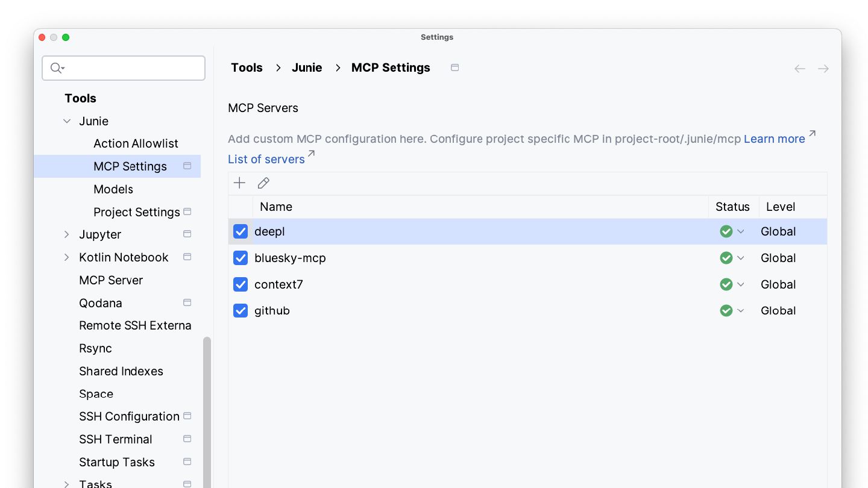The image size is (868, 488).
Task: Select Shared Indexes in settings tree
Action: pyautogui.click(x=121, y=371)
